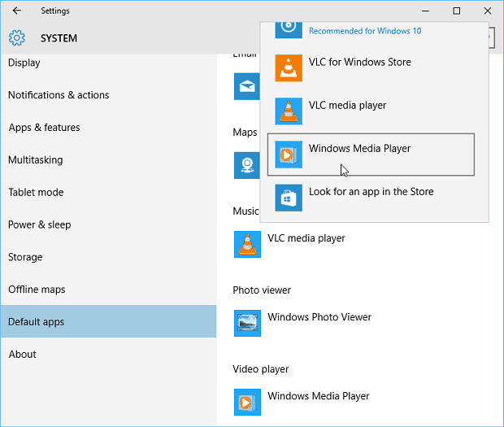Open Power & sleep settings
Image resolution: width=504 pixels, height=427 pixels.
click(108, 224)
